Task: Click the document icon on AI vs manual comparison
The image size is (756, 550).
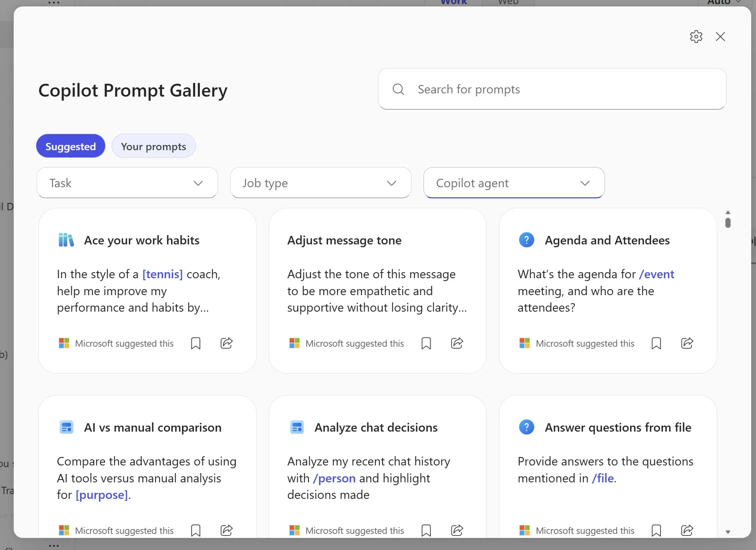Action: pos(66,427)
